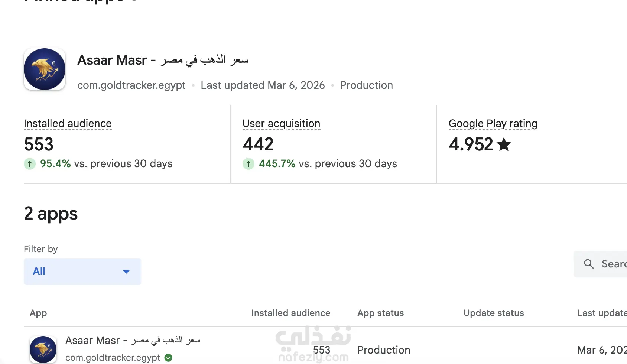Select the 553 value in the table row

322,350
